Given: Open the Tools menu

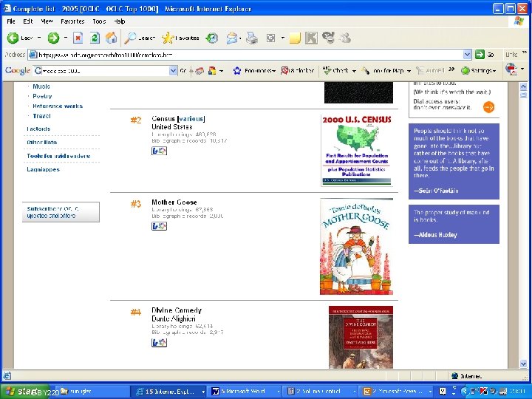Looking at the screenshot, I should point(99,21).
